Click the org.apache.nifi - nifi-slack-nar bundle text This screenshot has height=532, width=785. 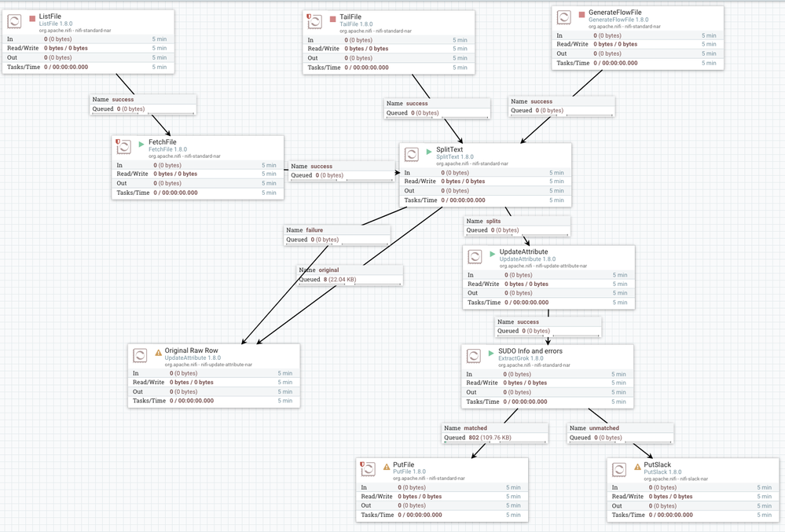click(x=676, y=479)
